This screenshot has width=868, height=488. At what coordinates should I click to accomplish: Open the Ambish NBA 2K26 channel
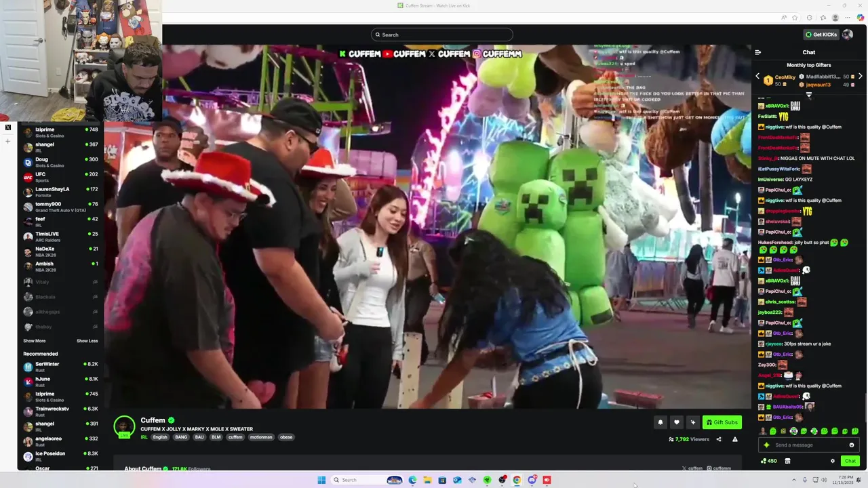[61, 266]
